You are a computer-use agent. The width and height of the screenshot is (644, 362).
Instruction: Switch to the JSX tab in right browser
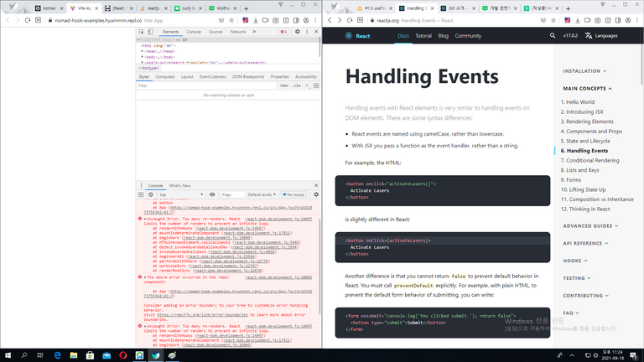[457, 8]
